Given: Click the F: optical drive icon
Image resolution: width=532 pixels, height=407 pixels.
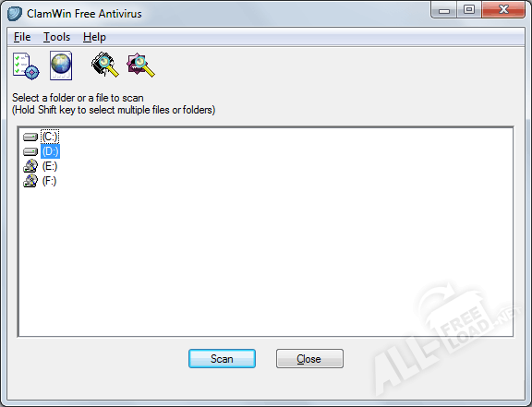Looking at the screenshot, I should 30,181.
